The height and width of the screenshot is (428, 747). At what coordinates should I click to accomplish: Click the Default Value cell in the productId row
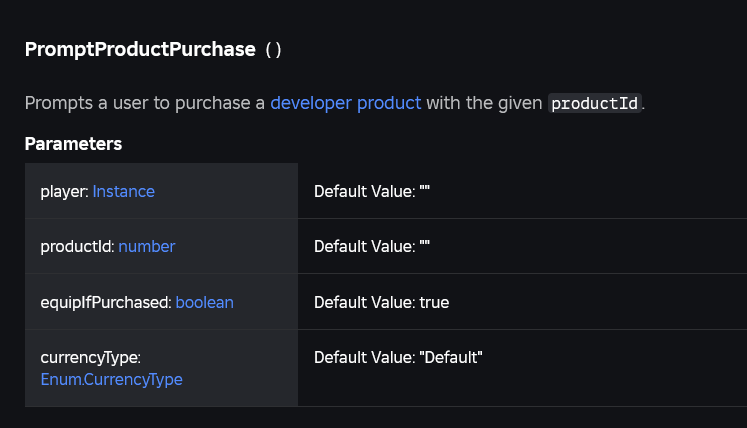(x=371, y=246)
